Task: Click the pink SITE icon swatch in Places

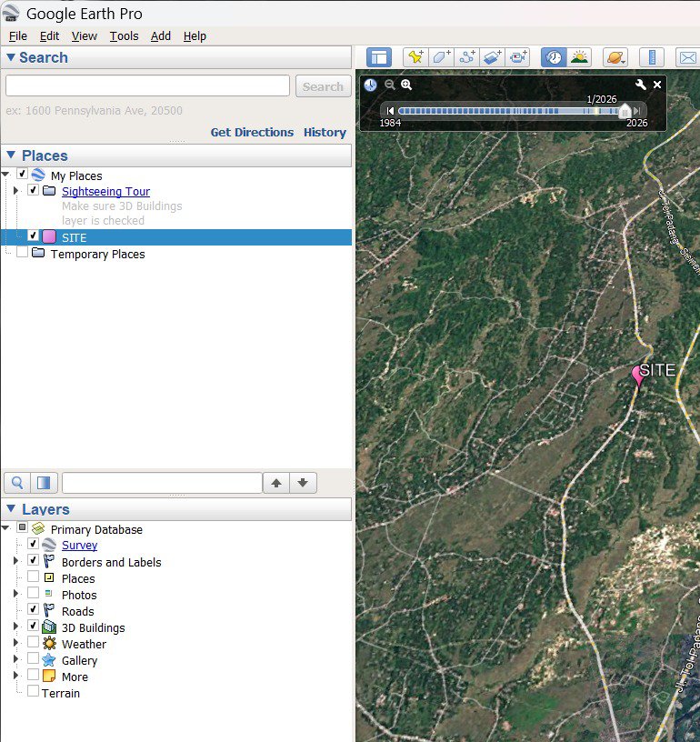Action: 49,236
